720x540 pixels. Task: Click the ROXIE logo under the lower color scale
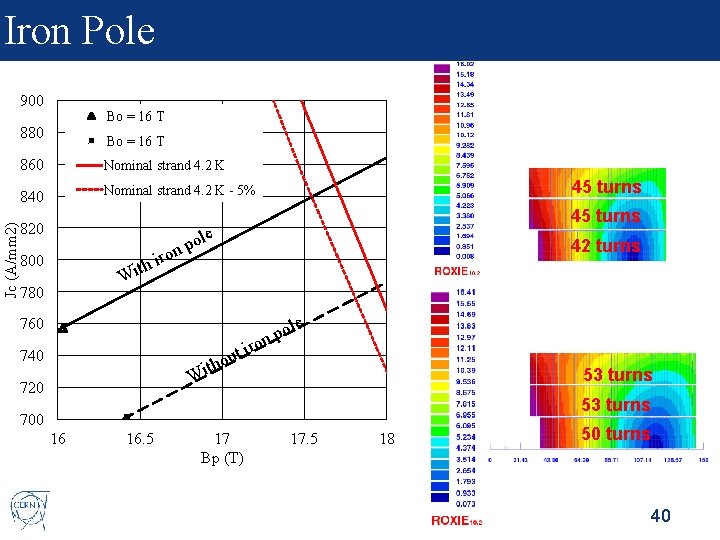(456, 520)
